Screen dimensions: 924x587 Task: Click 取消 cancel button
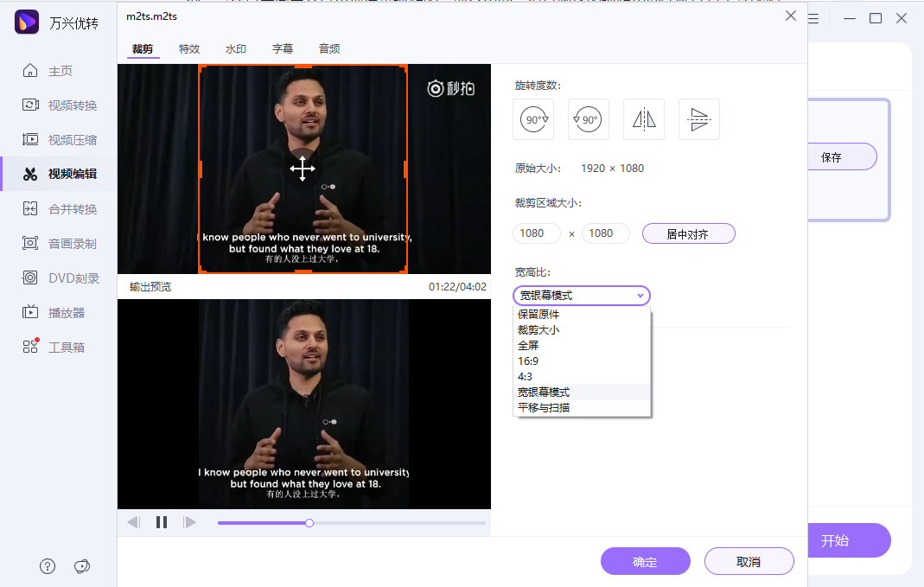pyautogui.click(x=749, y=561)
